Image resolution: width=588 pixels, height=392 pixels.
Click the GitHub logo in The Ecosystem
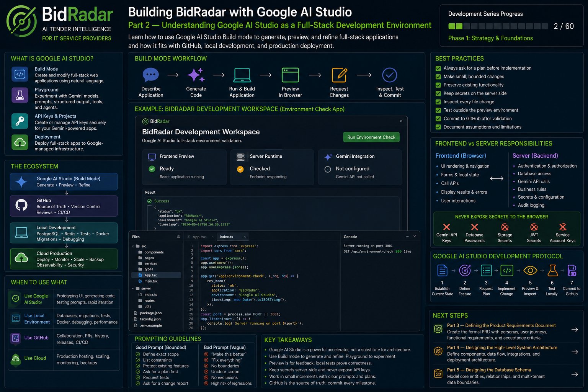pos(21,205)
